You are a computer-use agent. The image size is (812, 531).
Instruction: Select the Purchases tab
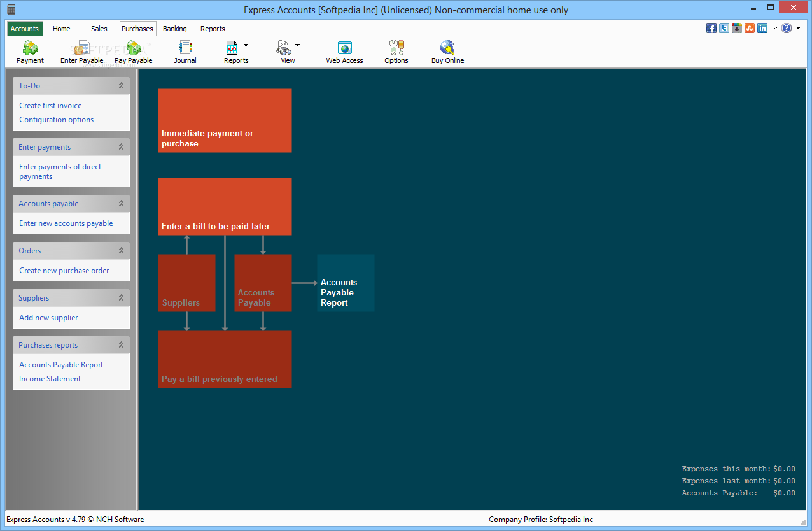tap(137, 29)
